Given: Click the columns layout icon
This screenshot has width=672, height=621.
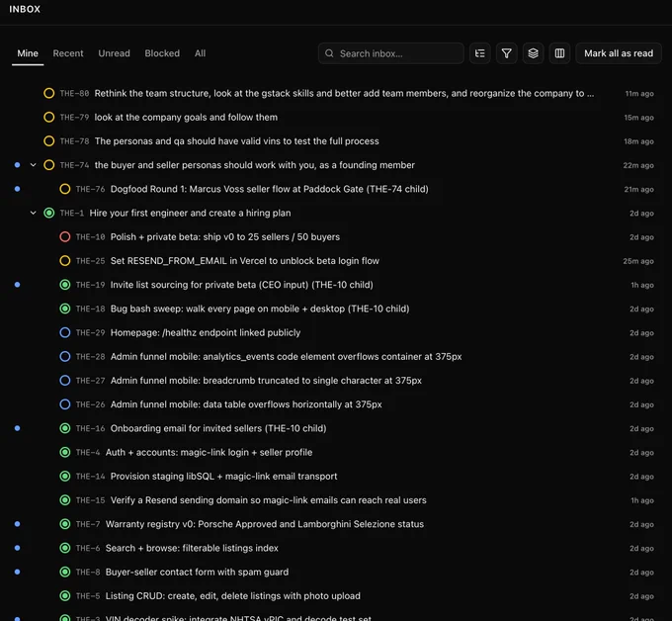Looking at the screenshot, I should point(559,53).
